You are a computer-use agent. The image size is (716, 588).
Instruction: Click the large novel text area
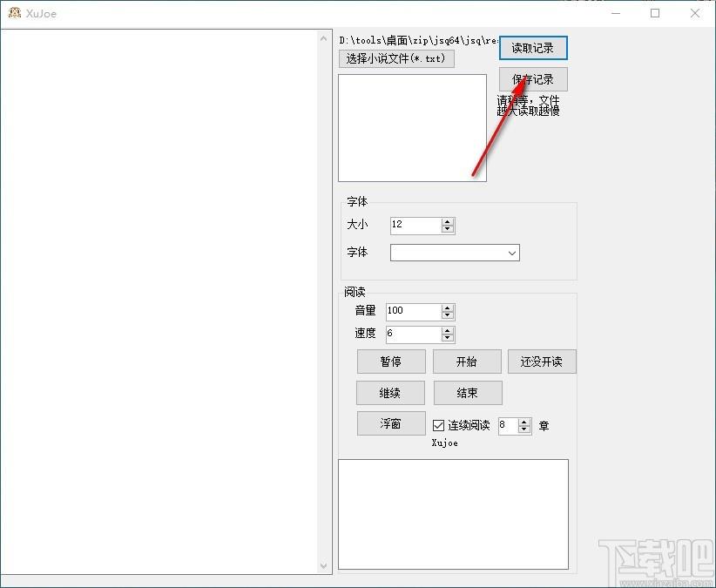[159, 301]
